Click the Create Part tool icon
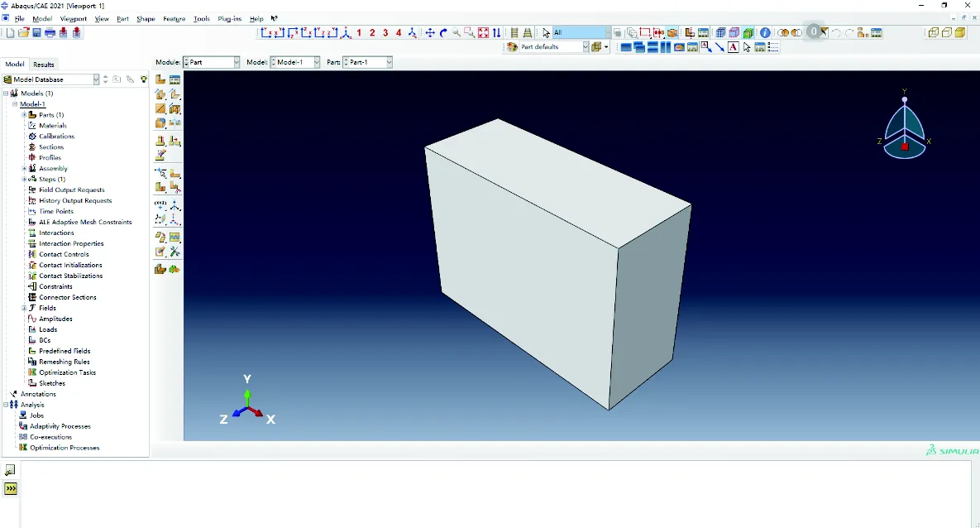The height and width of the screenshot is (528, 980). pos(160,80)
